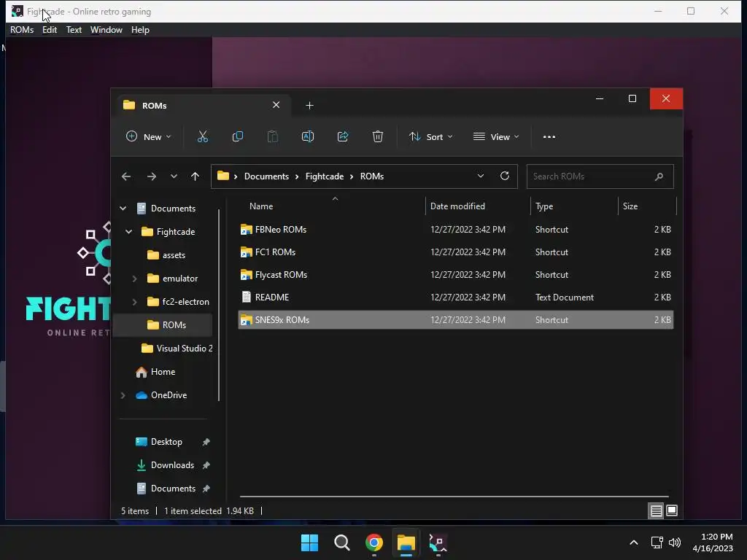
Task: Expand the OneDrive tree node
Action: tap(123, 395)
